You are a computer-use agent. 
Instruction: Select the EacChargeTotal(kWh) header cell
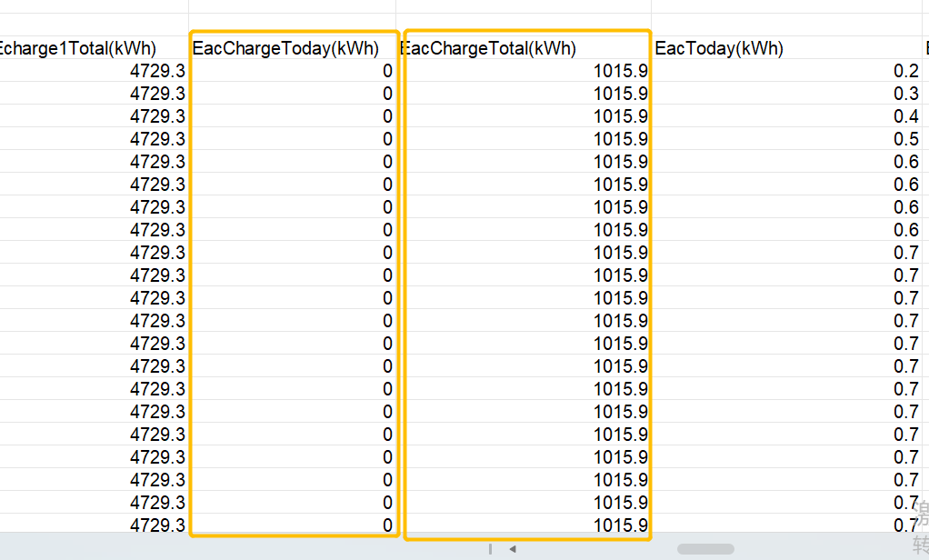coord(524,47)
